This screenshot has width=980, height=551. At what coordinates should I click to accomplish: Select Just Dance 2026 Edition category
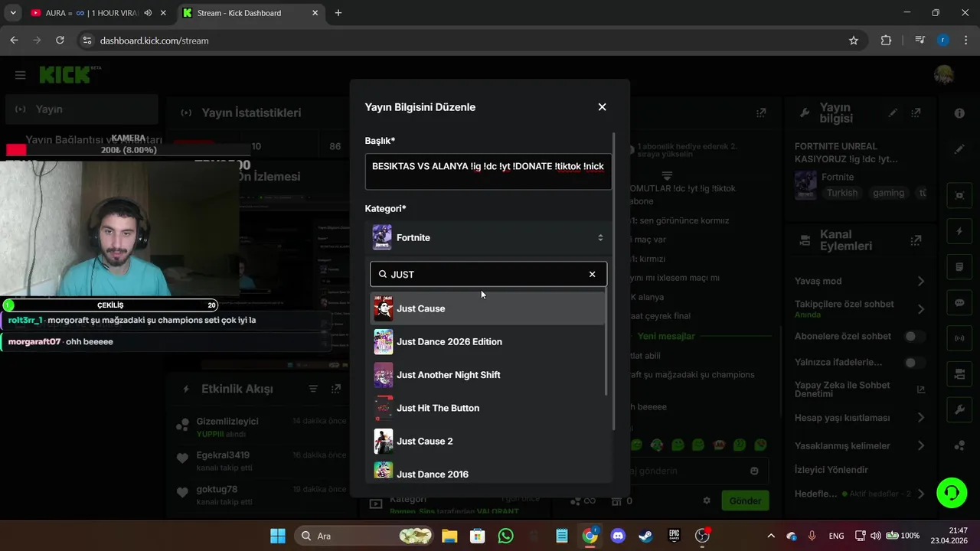tap(488, 341)
